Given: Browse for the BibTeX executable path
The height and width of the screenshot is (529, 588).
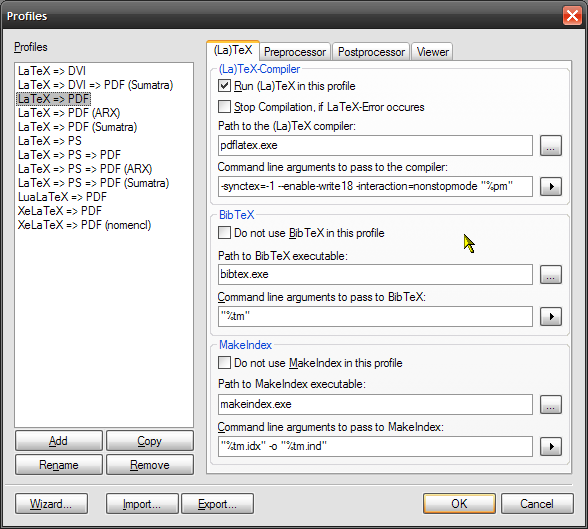Looking at the screenshot, I should coord(550,274).
